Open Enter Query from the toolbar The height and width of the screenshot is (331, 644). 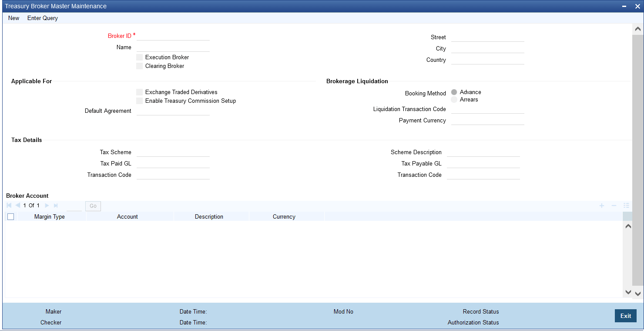pyautogui.click(x=43, y=18)
